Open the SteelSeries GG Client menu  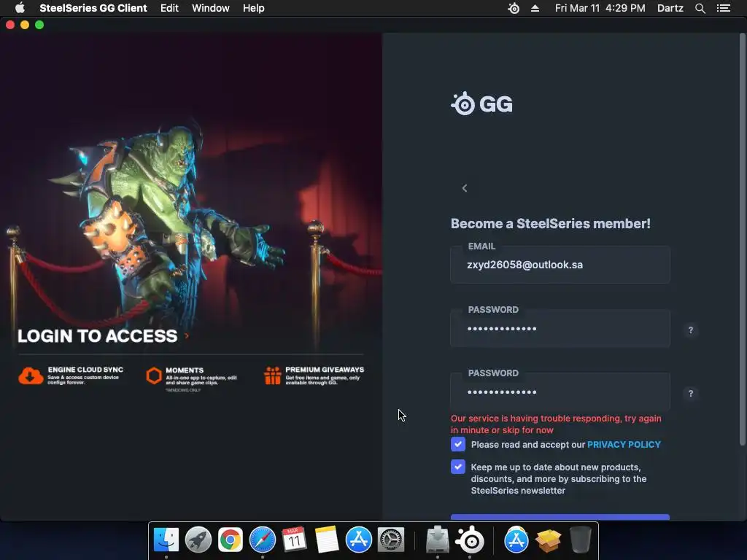pyautogui.click(x=93, y=8)
